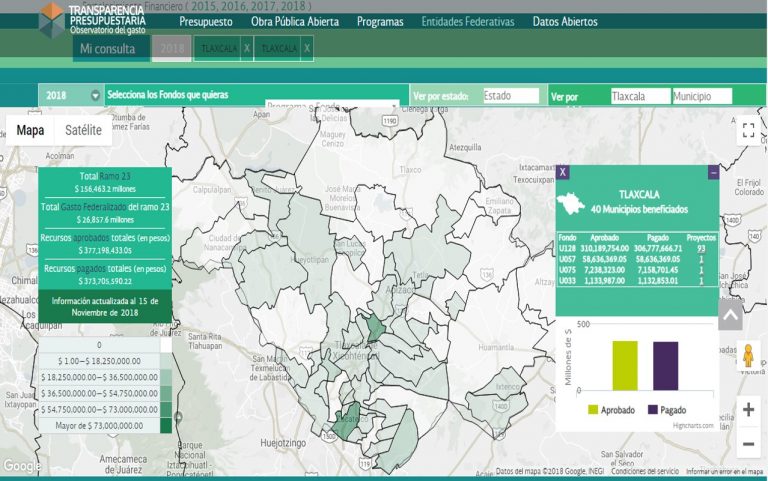Screen dimensions: 768x481
Task: Open the 93 projects link for U128
Action: 701,248
